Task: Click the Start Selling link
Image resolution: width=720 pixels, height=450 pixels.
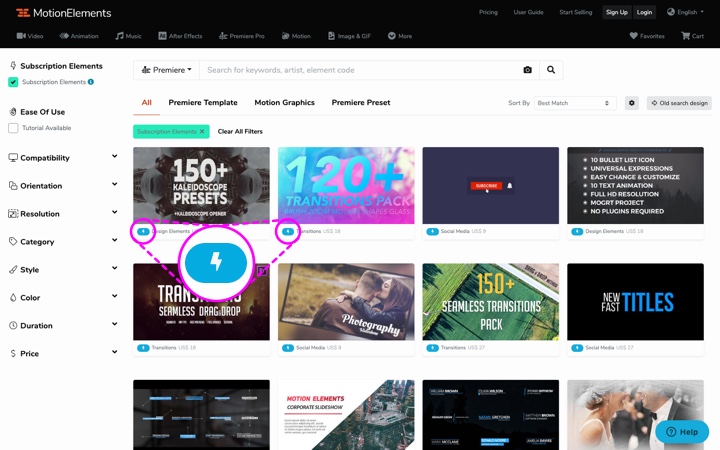Action: tap(576, 12)
